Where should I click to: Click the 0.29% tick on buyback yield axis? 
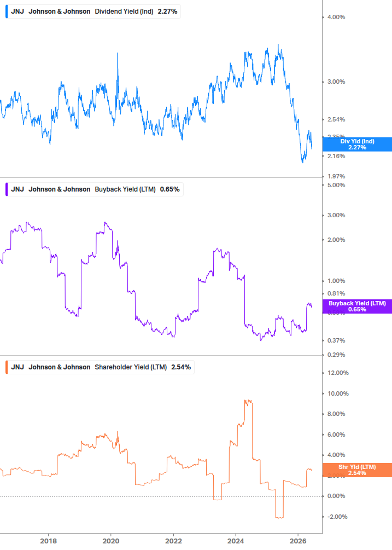pos(336,355)
